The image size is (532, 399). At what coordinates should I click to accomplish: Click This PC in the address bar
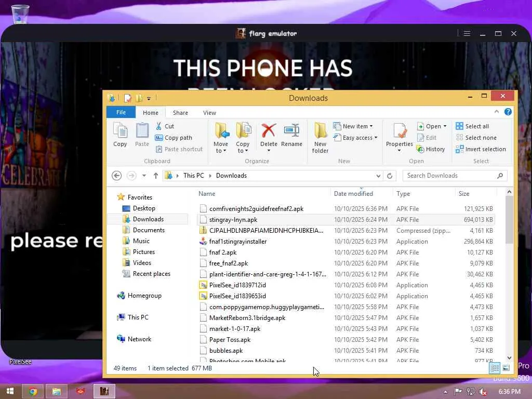(x=193, y=176)
